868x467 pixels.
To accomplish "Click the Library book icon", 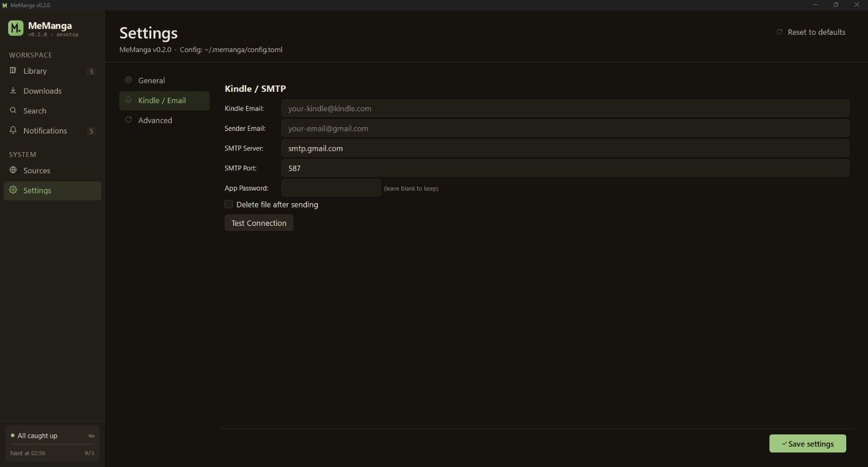I will 13,71.
